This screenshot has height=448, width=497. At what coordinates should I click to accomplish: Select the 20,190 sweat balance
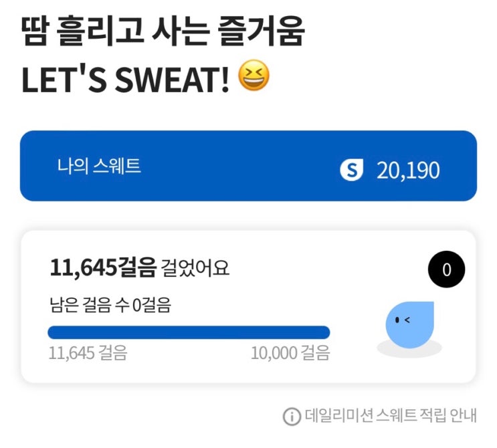tap(407, 171)
